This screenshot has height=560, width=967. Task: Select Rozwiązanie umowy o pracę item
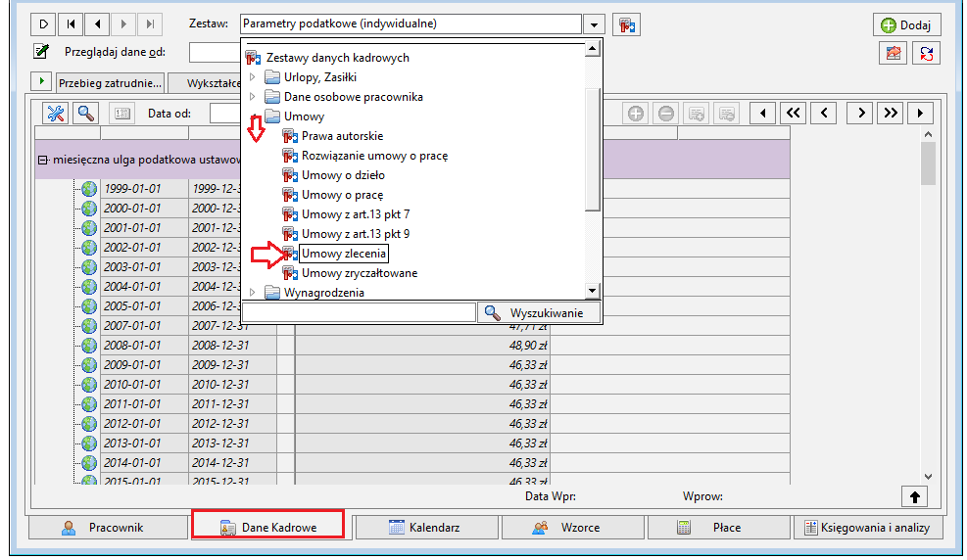tap(374, 156)
